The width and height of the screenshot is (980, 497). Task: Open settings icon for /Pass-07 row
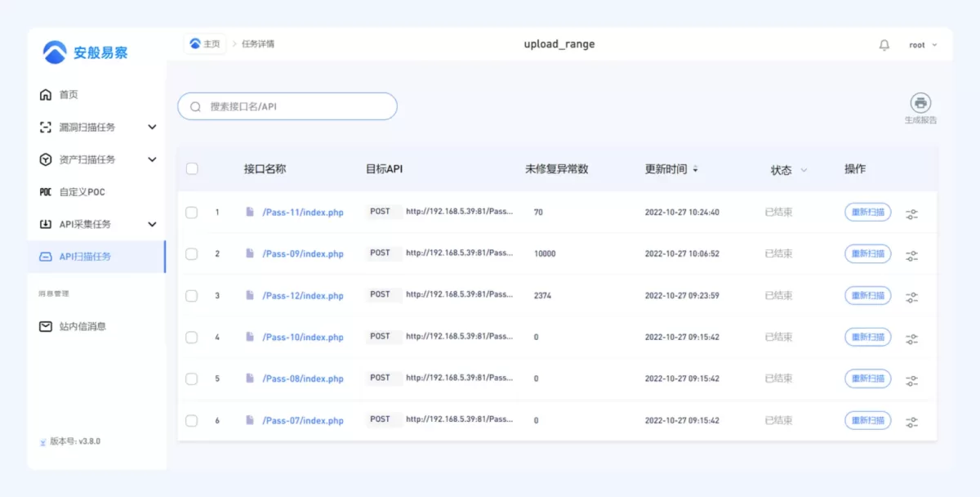911,422
